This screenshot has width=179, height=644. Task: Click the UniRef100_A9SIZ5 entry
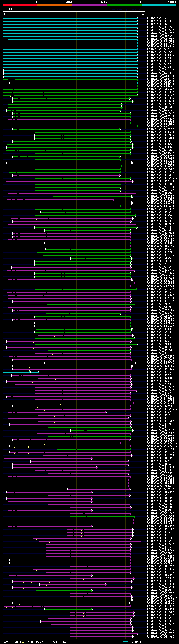pyautogui.click(x=161, y=111)
